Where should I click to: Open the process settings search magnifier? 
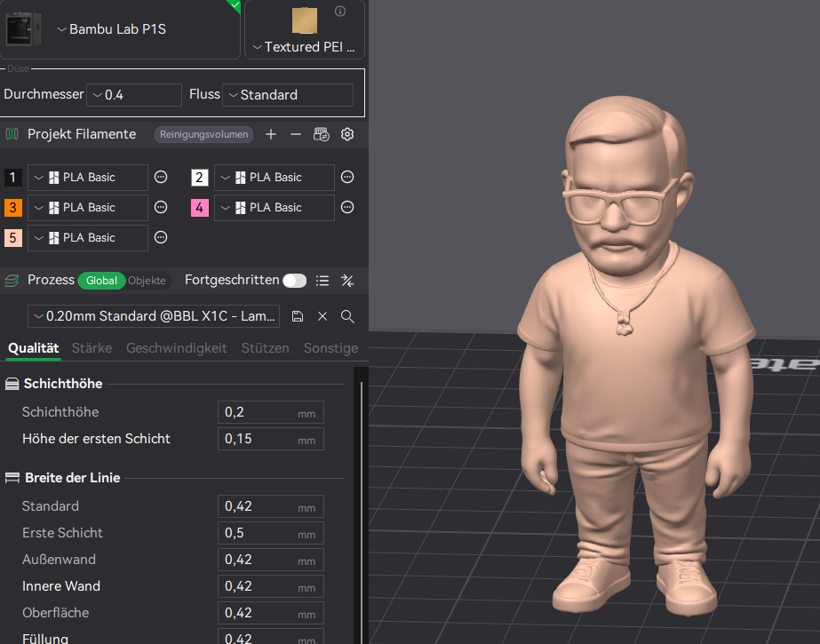click(x=347, y=316)
